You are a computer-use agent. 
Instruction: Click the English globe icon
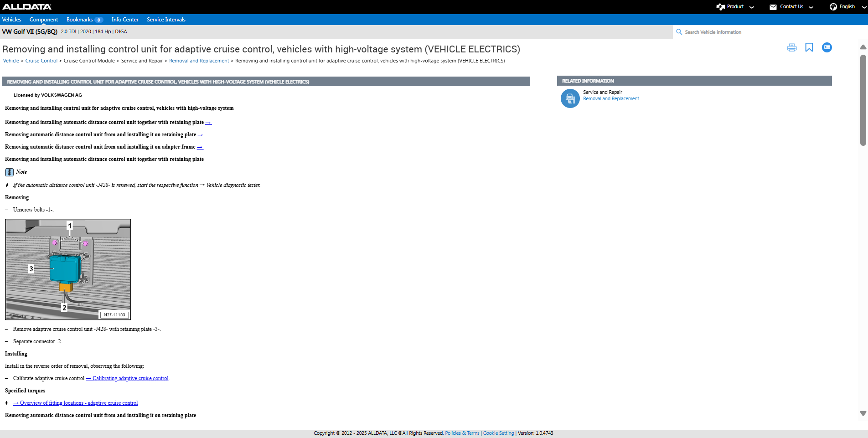click(833, 7)
